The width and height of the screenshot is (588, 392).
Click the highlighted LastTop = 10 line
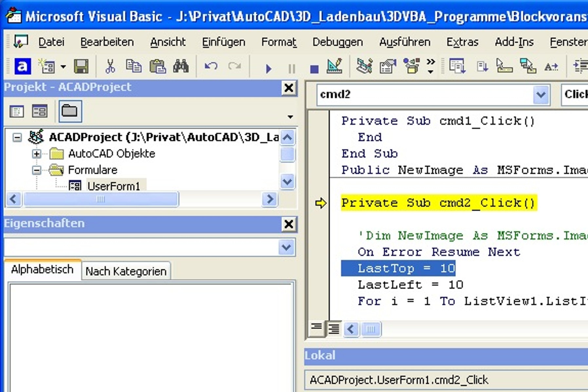pos(398,268)
